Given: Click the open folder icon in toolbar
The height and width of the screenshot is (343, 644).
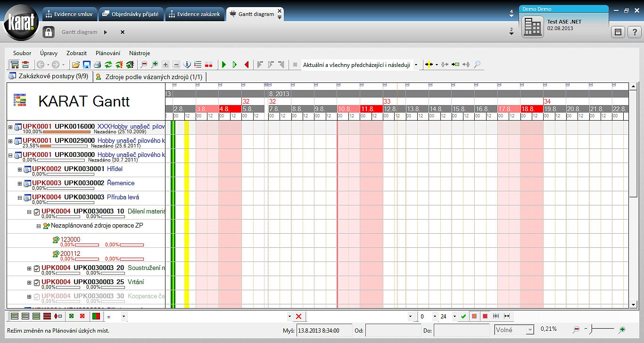Looking at the screenshot, I should pos(75,65).
